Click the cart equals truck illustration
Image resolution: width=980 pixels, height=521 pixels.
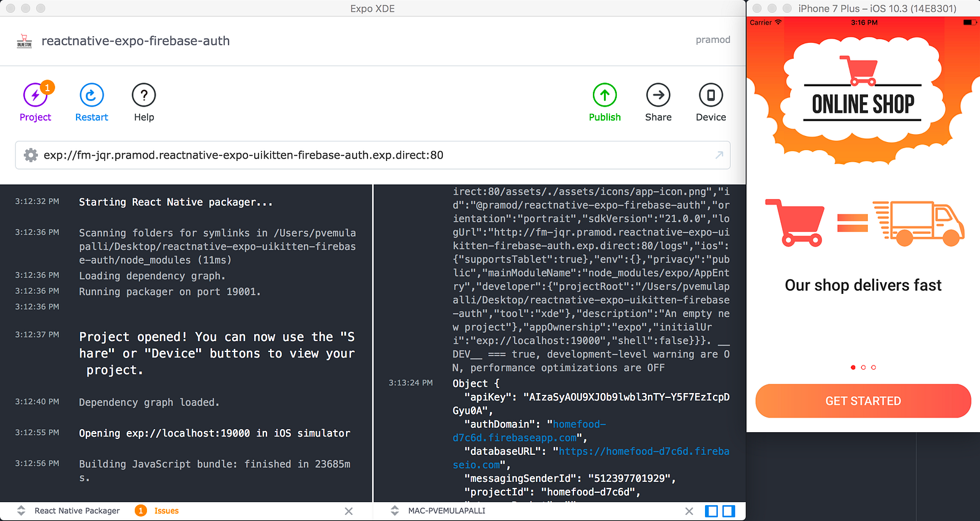(865, 223)
